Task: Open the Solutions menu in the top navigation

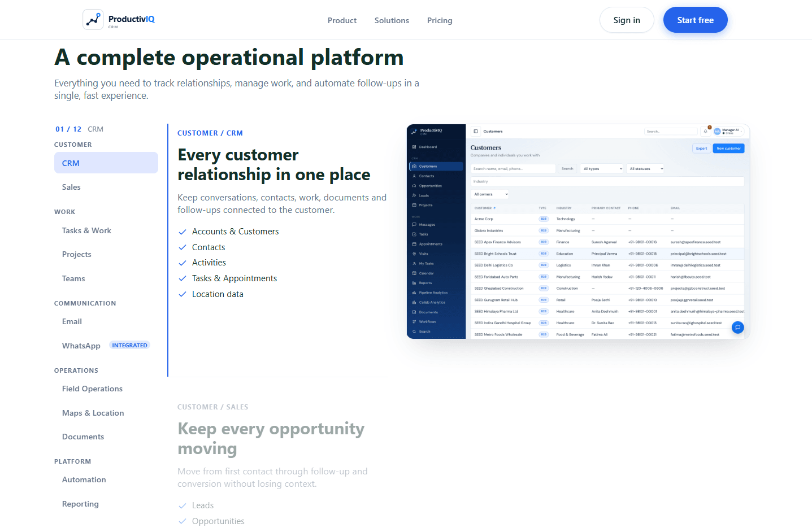Action: (392, 20)
